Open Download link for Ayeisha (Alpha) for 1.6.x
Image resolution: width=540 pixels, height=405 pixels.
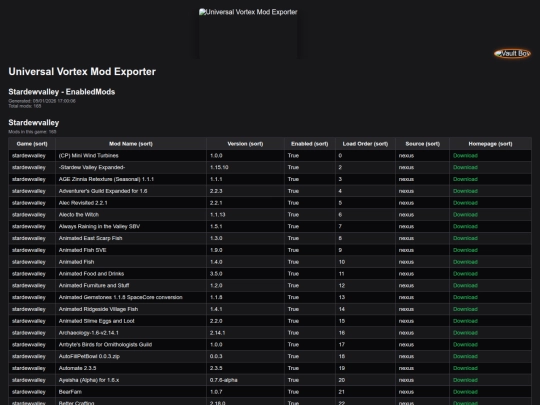pos(465,380)
